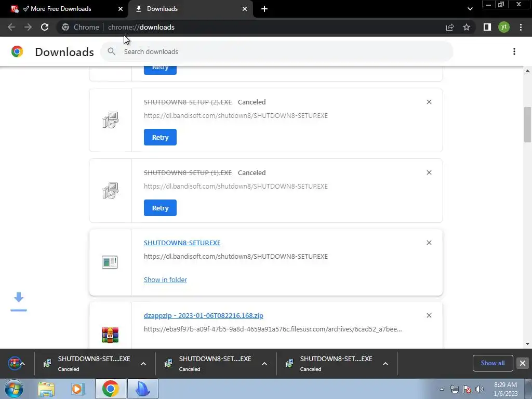
Task: Open the tab search chevron
Action: (x=470, y=9)
